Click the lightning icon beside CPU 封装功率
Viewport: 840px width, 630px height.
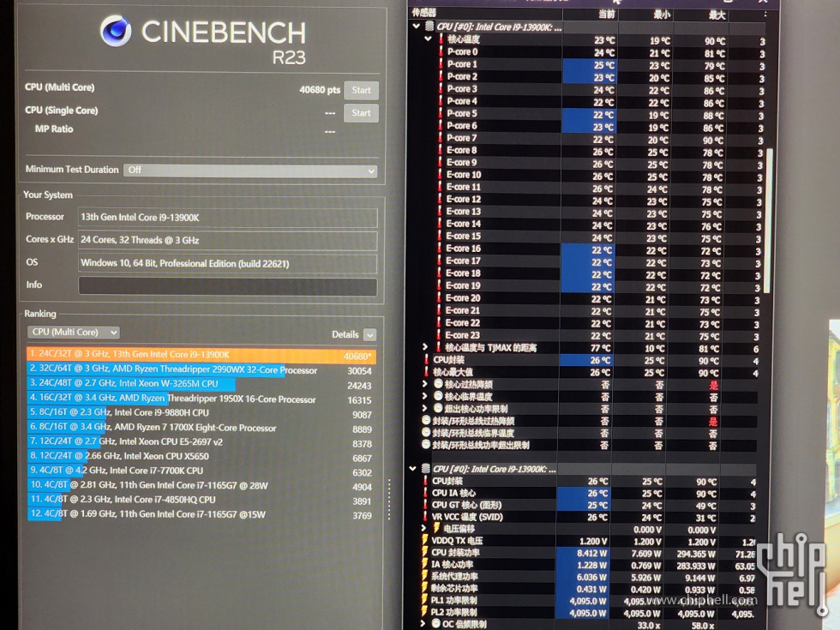coord(425,552)
